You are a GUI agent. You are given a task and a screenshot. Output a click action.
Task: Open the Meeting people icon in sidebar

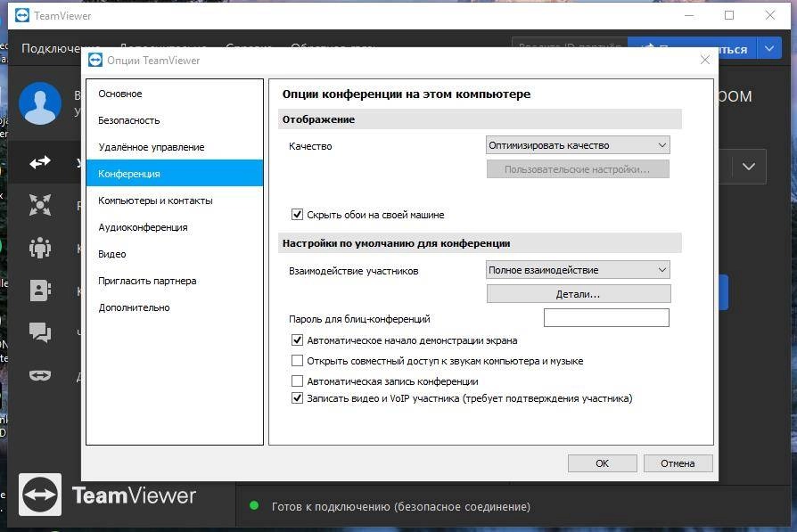[40, 248]
